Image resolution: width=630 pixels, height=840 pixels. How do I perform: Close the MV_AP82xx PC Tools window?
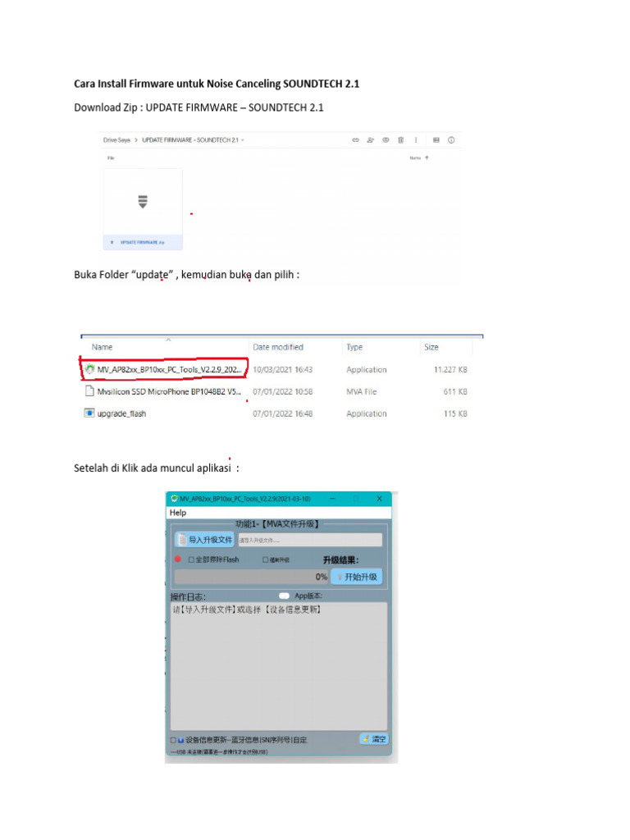[x=379, y=498]
